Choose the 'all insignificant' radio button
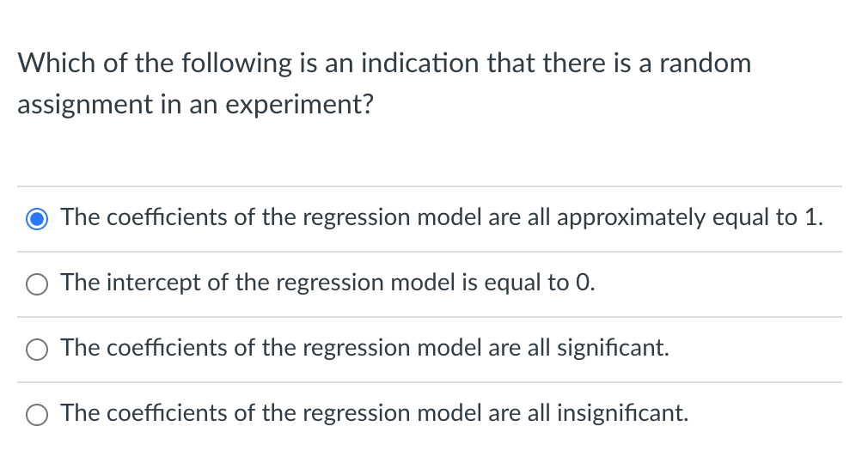Image resolution: width=868 pixels, height=469 pixels. (37, 415)
